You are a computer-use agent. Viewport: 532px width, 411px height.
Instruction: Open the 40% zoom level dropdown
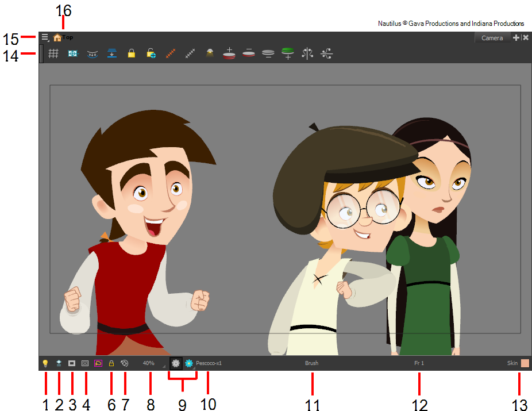pyautogui.click(x=148, y=363)
